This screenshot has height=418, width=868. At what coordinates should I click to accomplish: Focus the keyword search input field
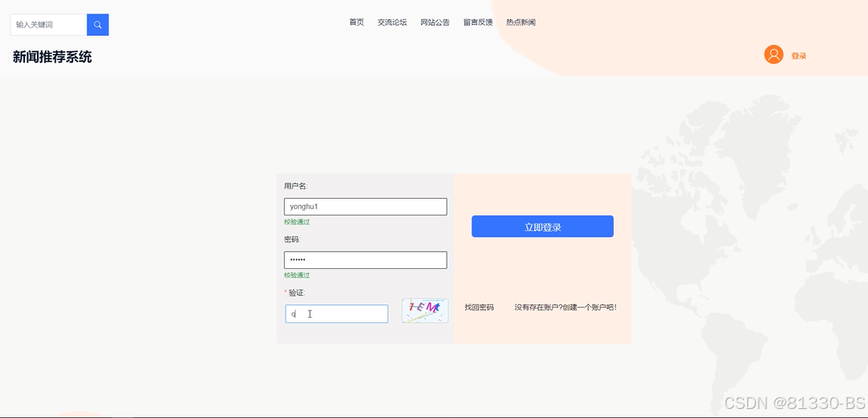click(49, 25)
